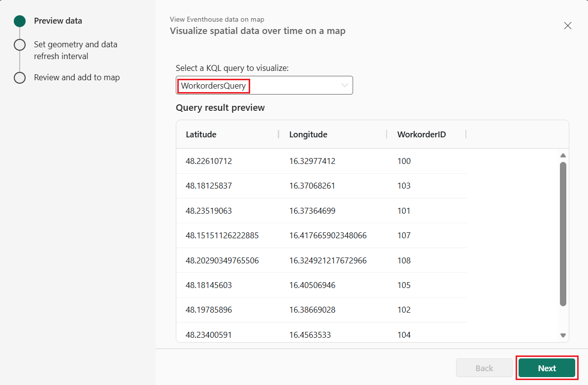Image resolution: width=588 pixels, height=385 pixels.
Task: Select the row with WorkorderID 100
Action: 320,161
